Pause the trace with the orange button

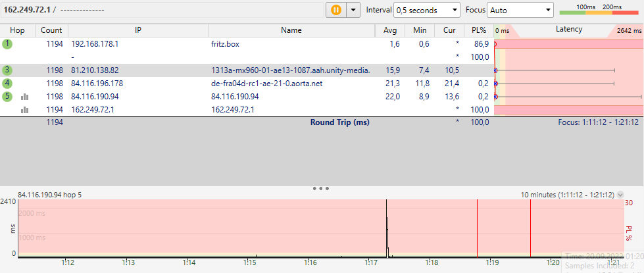tap(336, 10)
